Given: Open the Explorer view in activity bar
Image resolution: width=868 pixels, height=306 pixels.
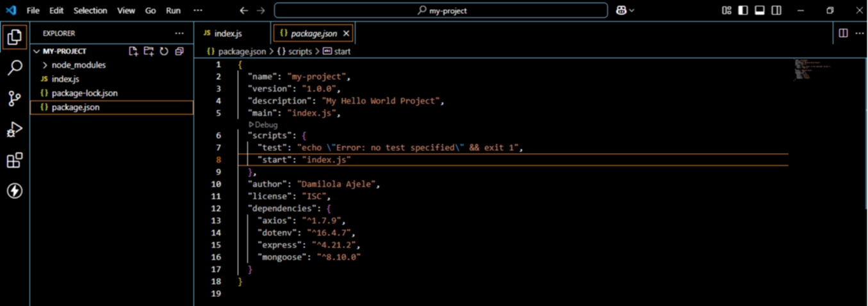Looking at the screenshot, I should coord(14,37).
